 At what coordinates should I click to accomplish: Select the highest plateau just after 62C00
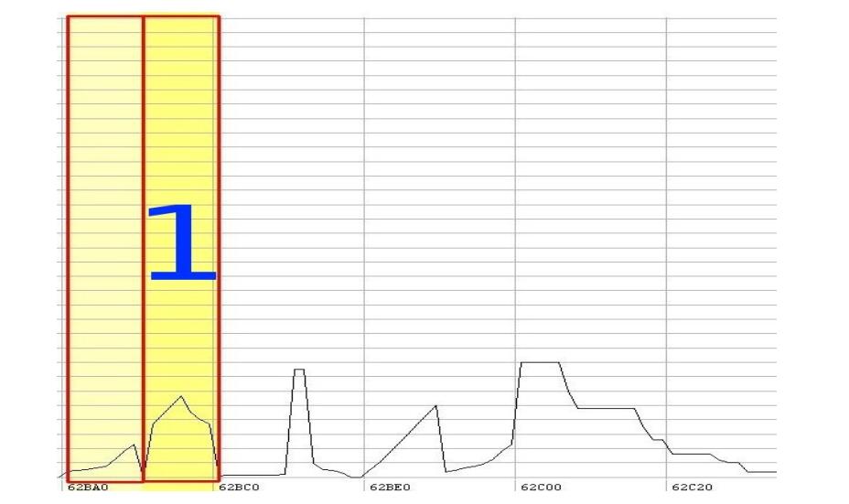(x=540, y=363)
